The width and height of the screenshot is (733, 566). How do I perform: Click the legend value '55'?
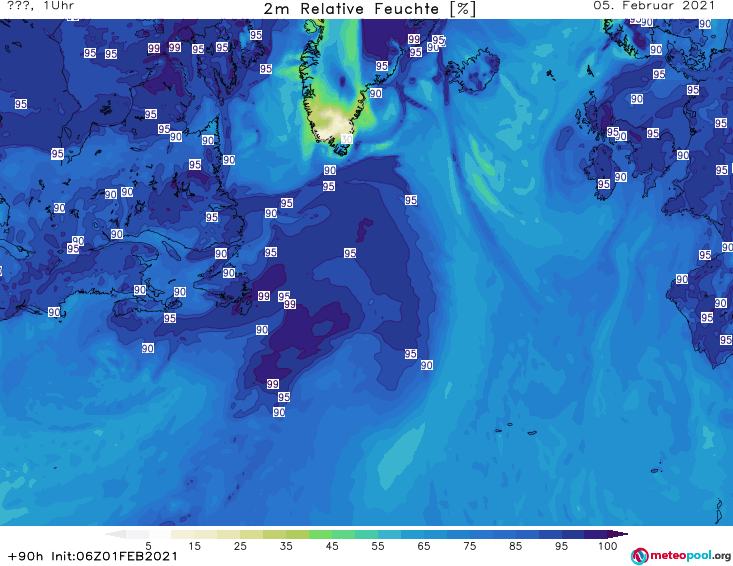[x=378, y=546]
